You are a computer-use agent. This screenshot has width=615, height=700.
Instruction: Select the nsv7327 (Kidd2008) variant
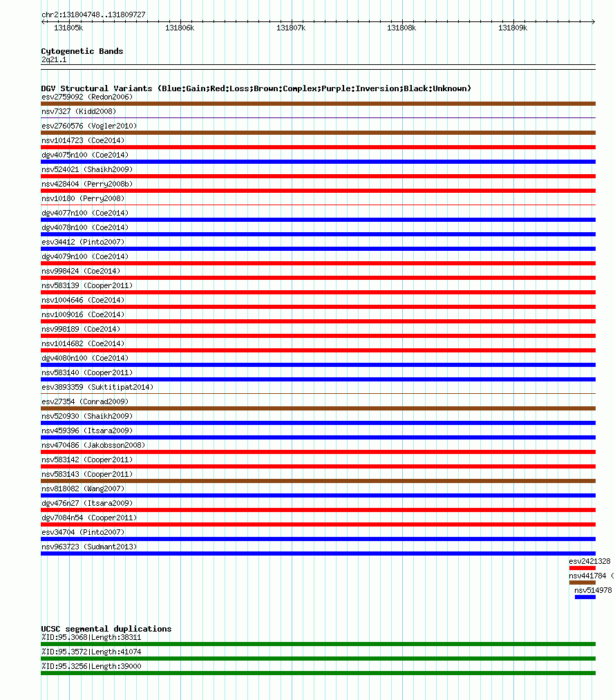(x=79, y=111)
